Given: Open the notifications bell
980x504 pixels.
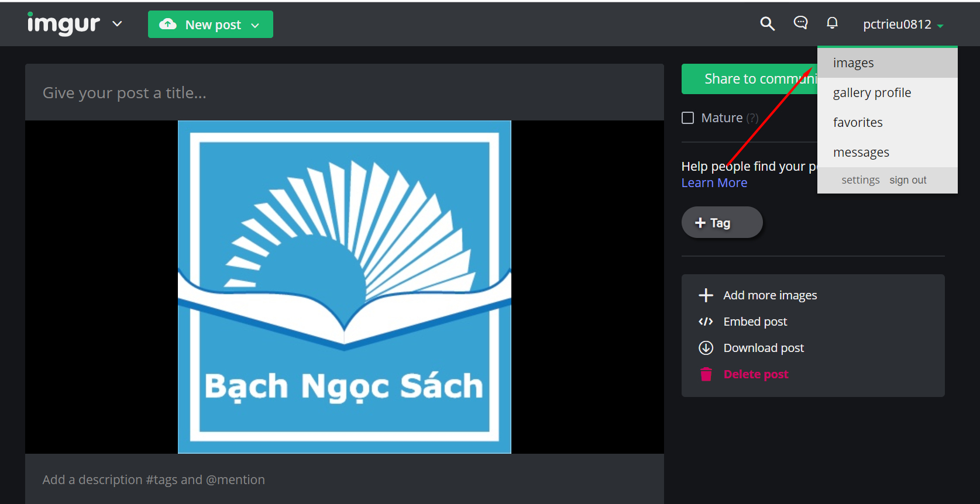Looking at the screenshot, I should (x=832, y=23).
